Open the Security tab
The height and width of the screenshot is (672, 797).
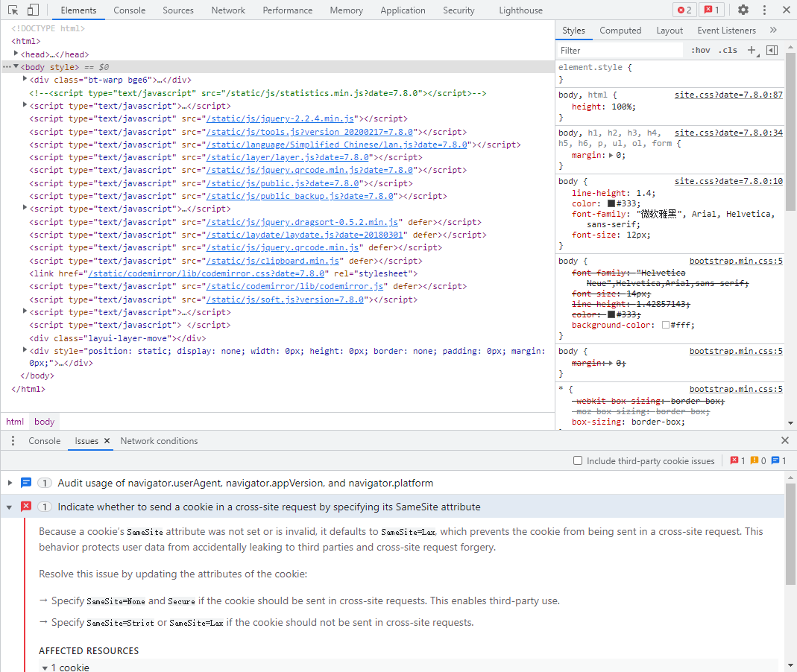coord(459,10)
